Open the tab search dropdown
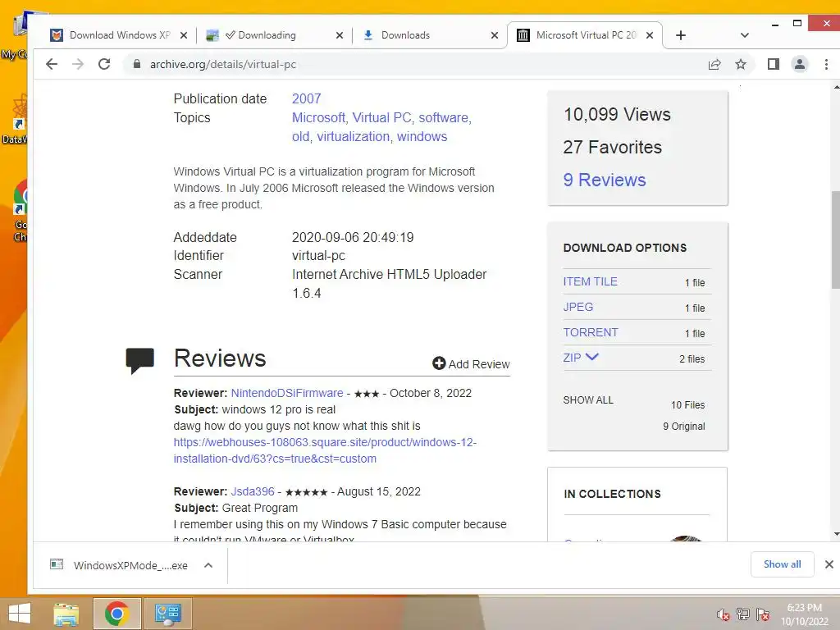 [744, 35]
